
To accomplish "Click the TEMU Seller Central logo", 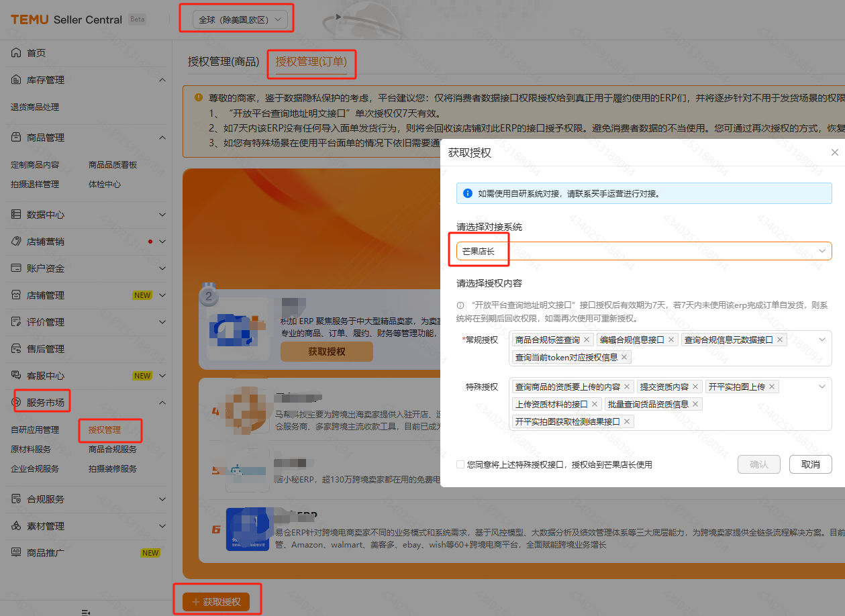I will point(66,19).
